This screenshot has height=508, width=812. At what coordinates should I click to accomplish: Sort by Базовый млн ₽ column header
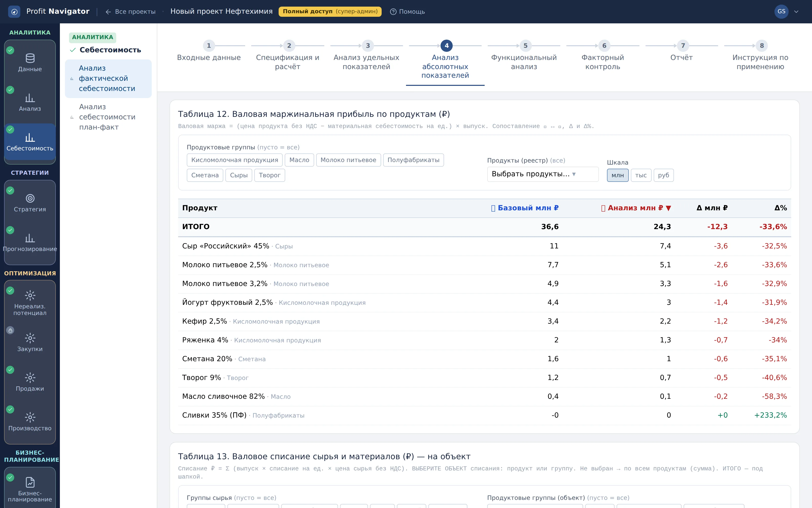pyautogui.click(x=525, y=208)
